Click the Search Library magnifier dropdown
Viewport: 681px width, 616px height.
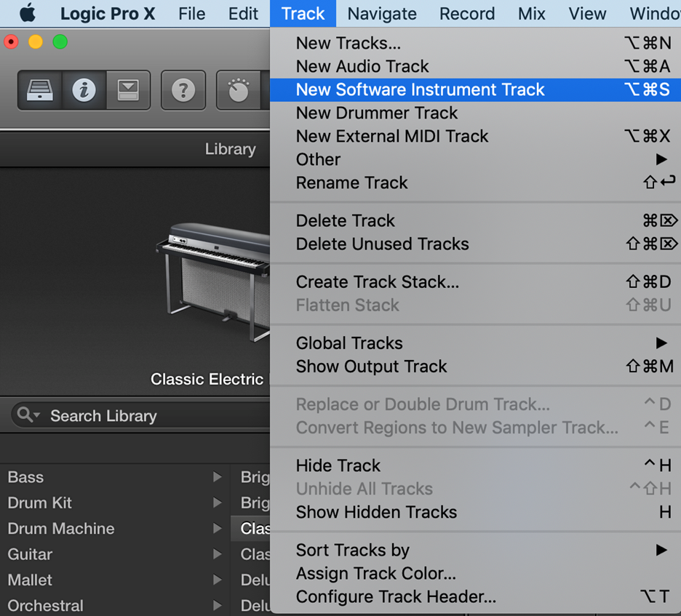pos(28,415)
